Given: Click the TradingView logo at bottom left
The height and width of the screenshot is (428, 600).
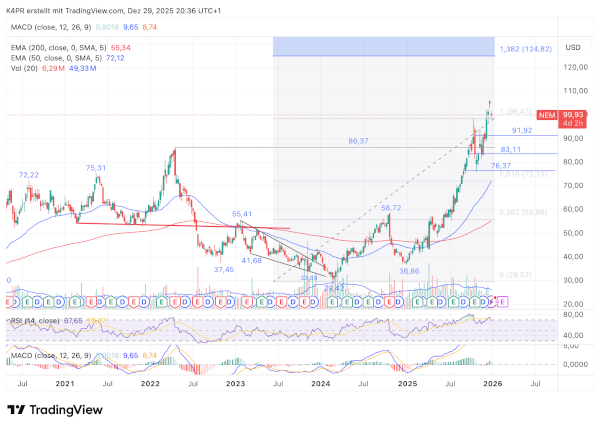Looking at the screenshot, I should [56, 408].
